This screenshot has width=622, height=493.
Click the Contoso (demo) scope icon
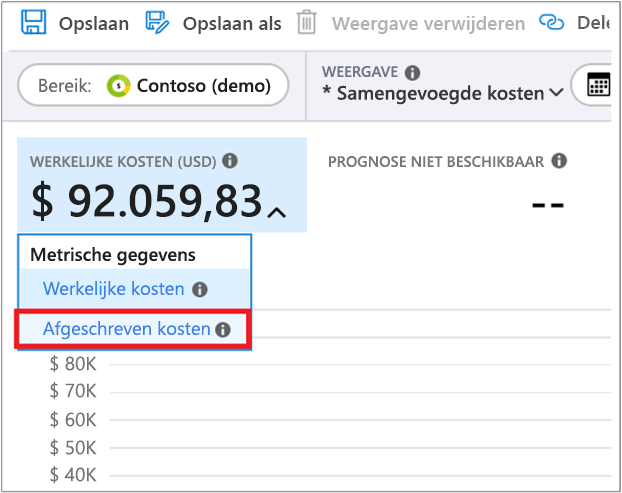[118, 86]
